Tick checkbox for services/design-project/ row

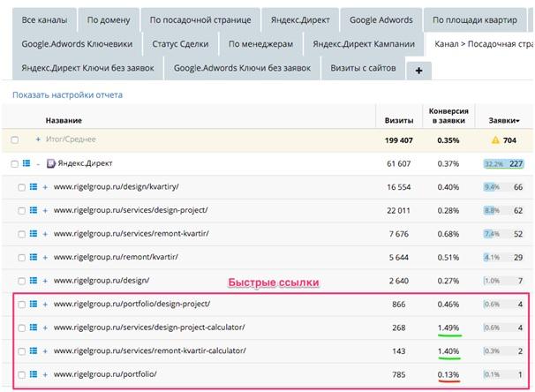tap(21, 211)
